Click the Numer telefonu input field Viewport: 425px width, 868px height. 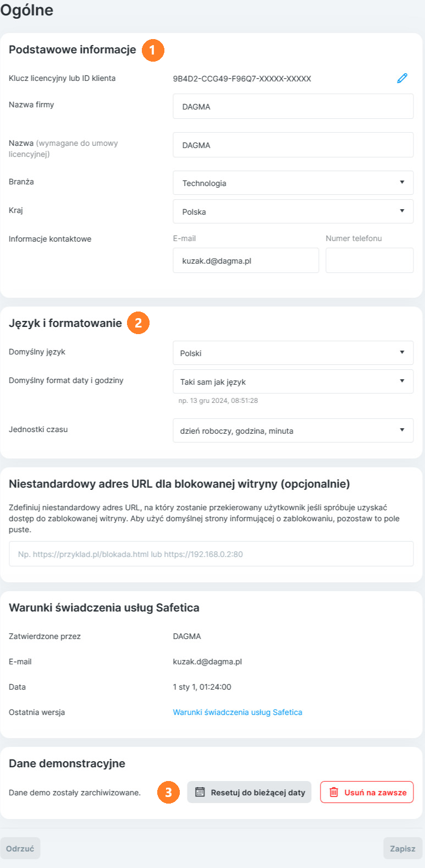tap(369, 260)
